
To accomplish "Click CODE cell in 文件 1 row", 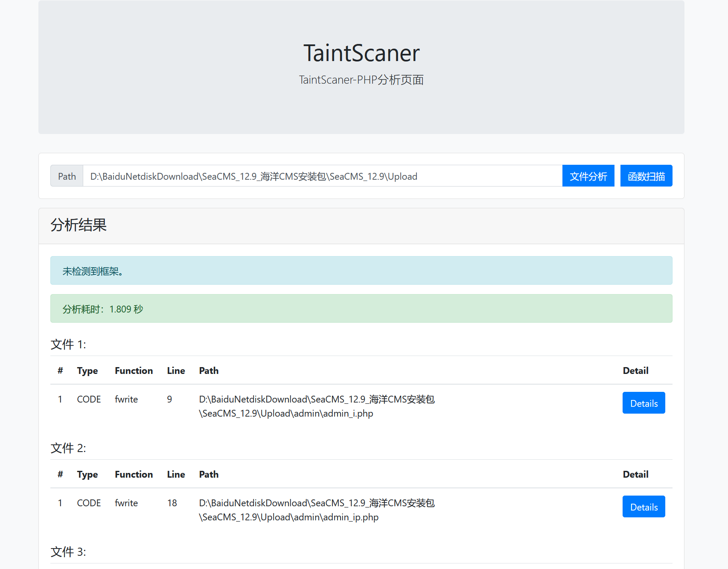I will coord(89,399).
